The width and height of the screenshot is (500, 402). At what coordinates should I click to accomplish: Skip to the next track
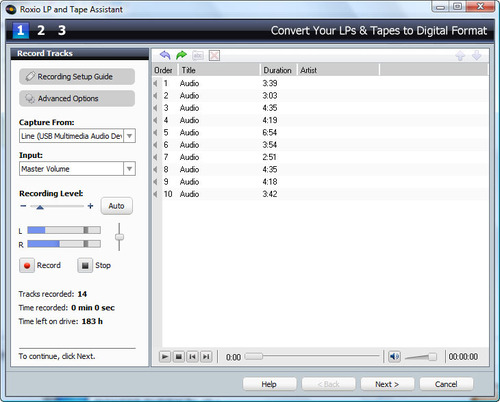[206, 357]
